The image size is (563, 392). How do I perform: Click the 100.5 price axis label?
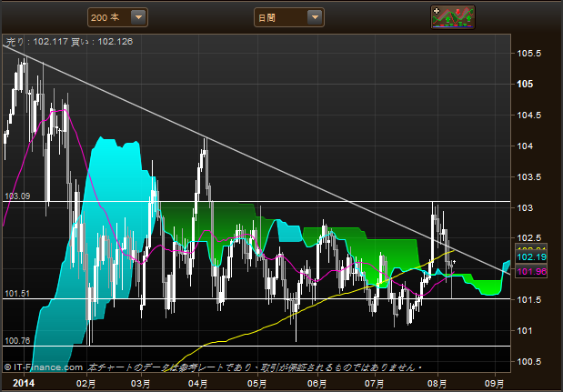pos(529,361)
